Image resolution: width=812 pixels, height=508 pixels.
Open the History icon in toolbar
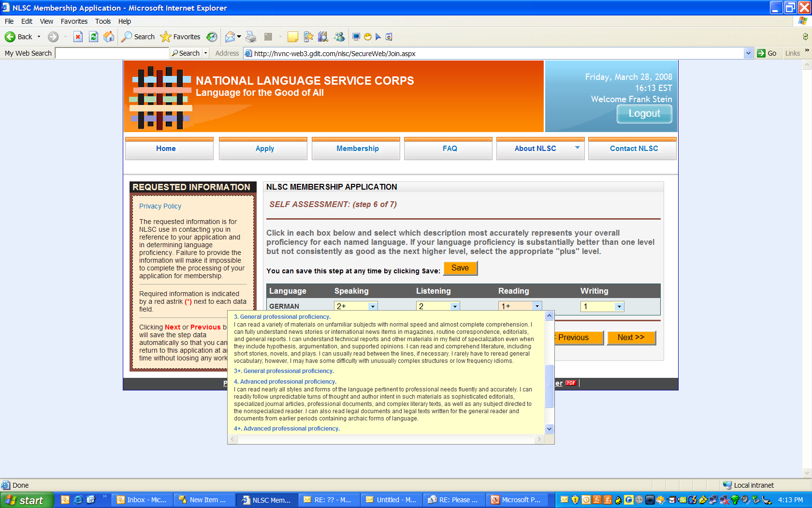click(x=212, y=37)
